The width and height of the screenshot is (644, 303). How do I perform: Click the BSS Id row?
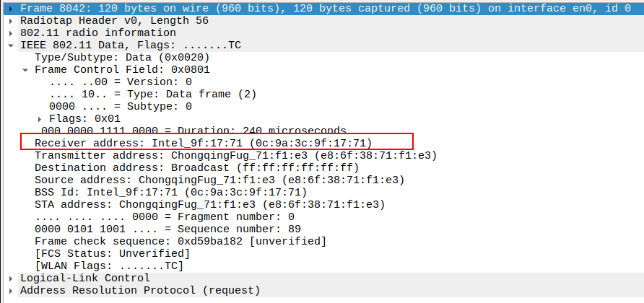click(x=170, y=192)
